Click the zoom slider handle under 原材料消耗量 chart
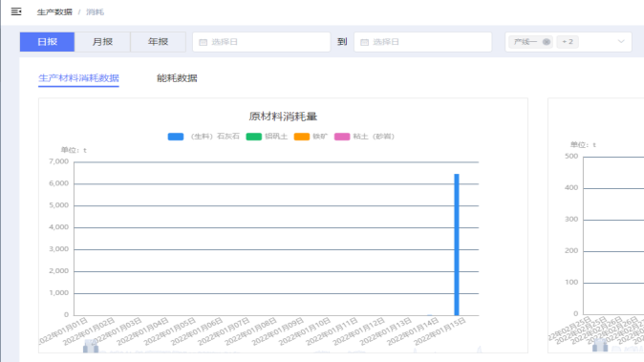 point(91,346)
